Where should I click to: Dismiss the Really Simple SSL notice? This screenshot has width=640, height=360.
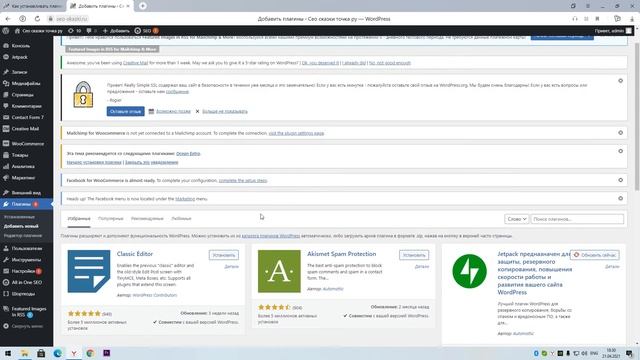pyautogui.click(x=620, y=81)
